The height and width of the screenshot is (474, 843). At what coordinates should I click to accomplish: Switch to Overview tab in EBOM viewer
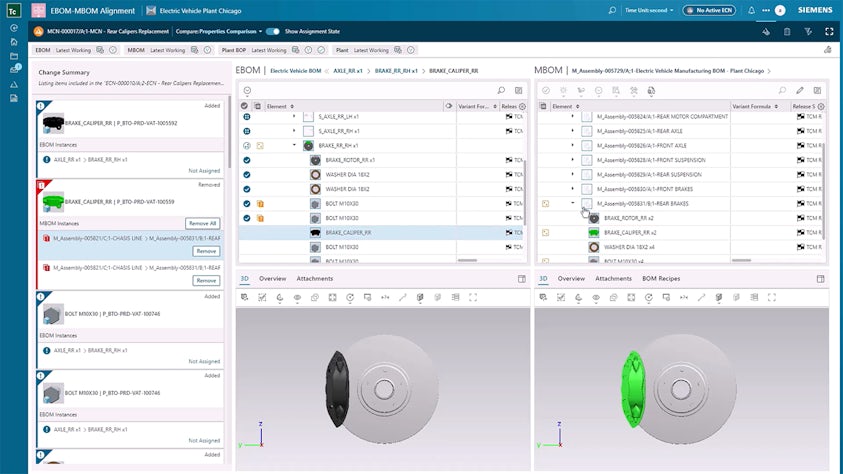pyautogui.click(x=273, y=278)
